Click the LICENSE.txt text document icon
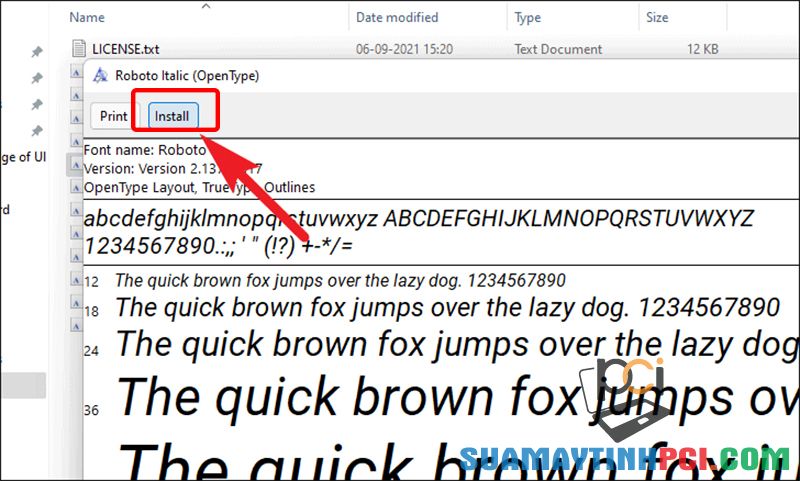Image resolution: width=800 pixels, height=481 pixels. point(79,48)
